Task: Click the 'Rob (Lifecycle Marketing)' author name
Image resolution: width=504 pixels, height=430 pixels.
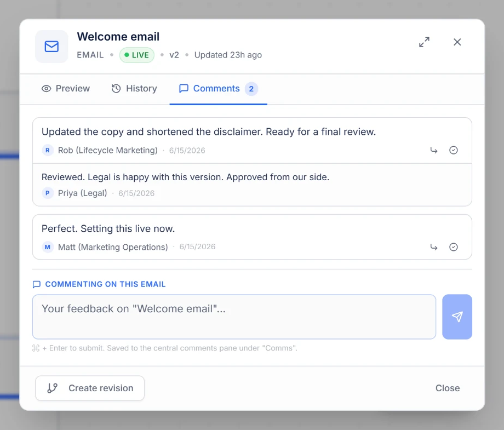Action: pos(108,150)
